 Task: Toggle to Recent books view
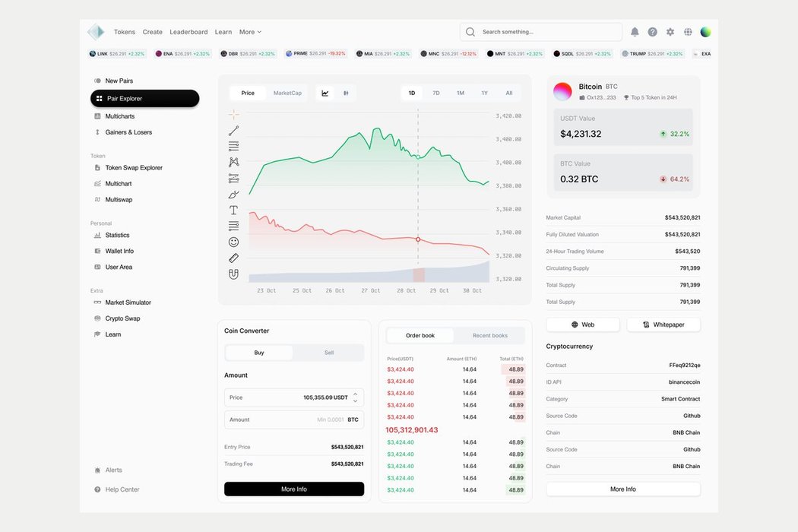tap(489, 335)
